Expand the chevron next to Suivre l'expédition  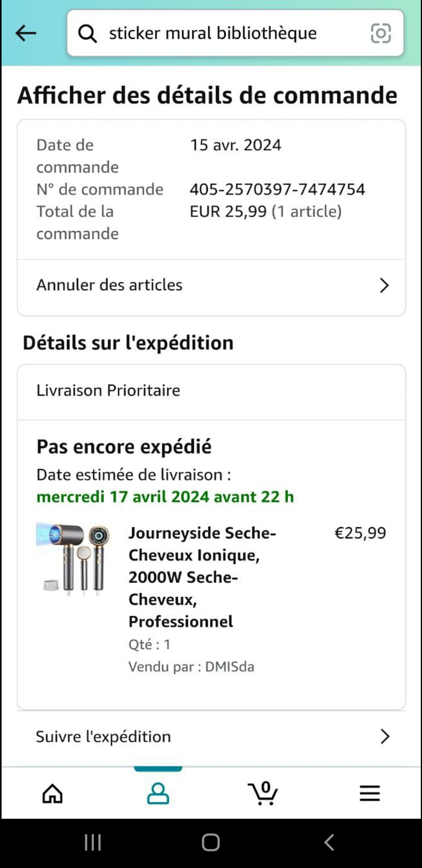(x=385, y=737)
